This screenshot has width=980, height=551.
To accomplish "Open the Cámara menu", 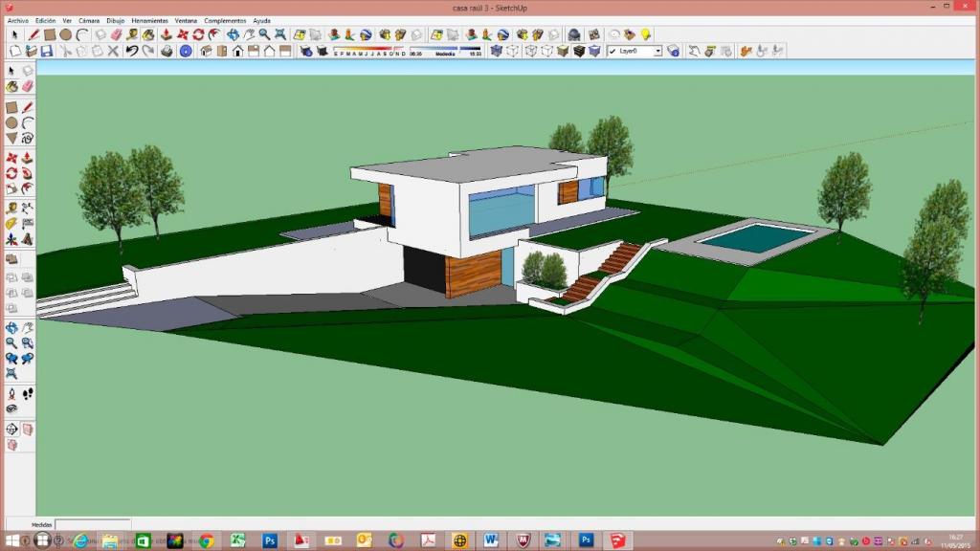I will [x=88, y=20].
